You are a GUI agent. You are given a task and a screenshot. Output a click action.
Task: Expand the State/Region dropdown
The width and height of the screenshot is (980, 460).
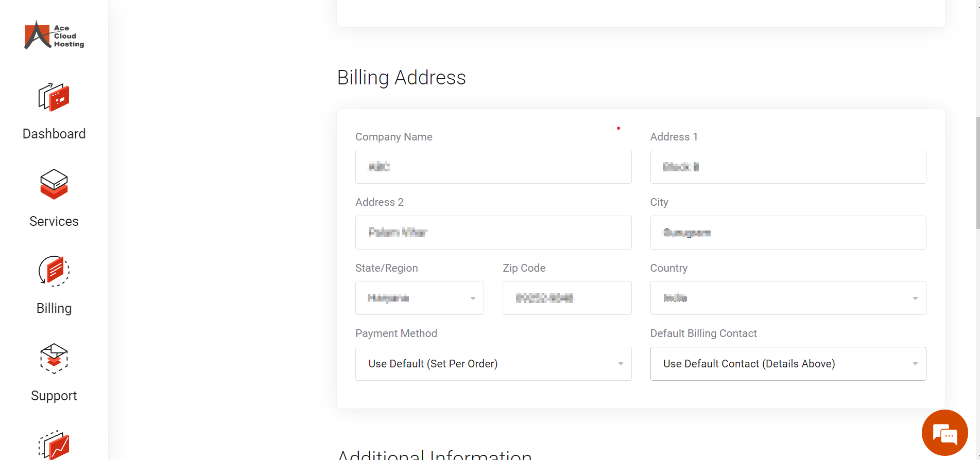click(420, 298)
